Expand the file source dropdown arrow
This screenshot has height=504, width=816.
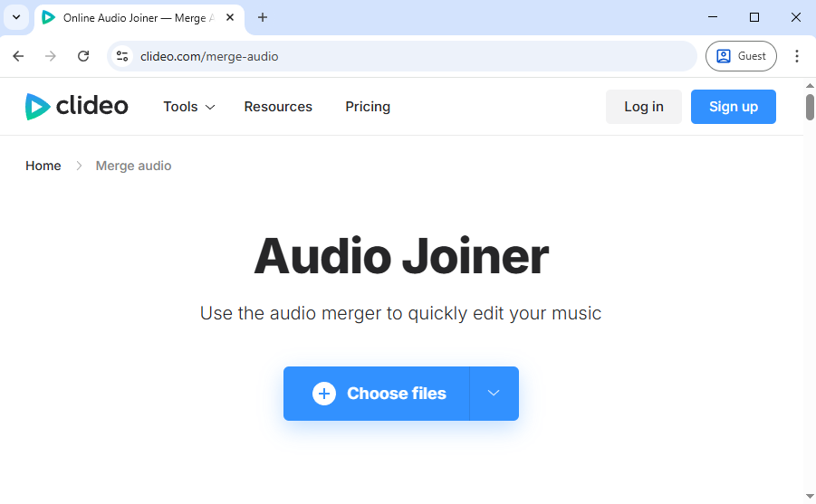click(x=494, y=394)
